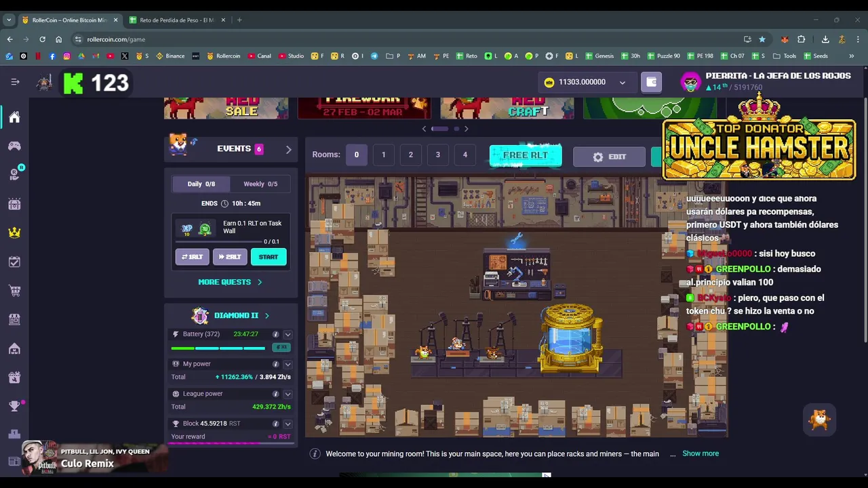Image resolution: width=868 pixels, height=488 pixels.
Task: Click the Block reward info icon
Action: coord(275,424)
